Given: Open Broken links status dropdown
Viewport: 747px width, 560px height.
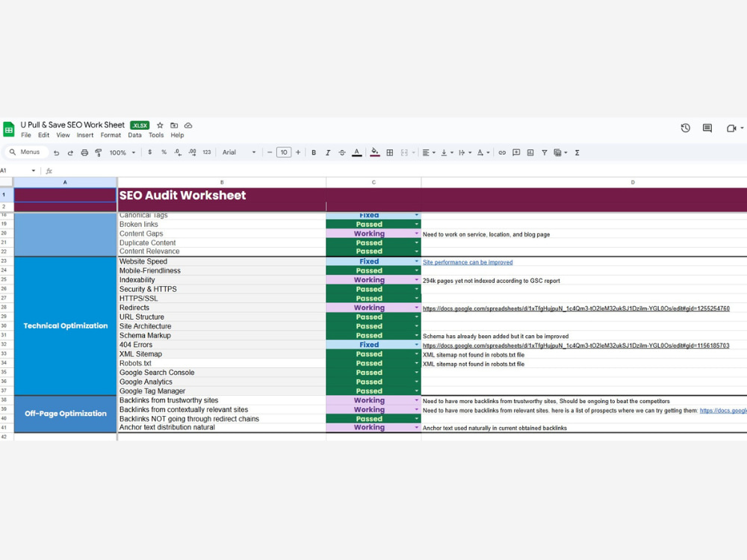Looking at the screenshot, I should tap(416, 224).
